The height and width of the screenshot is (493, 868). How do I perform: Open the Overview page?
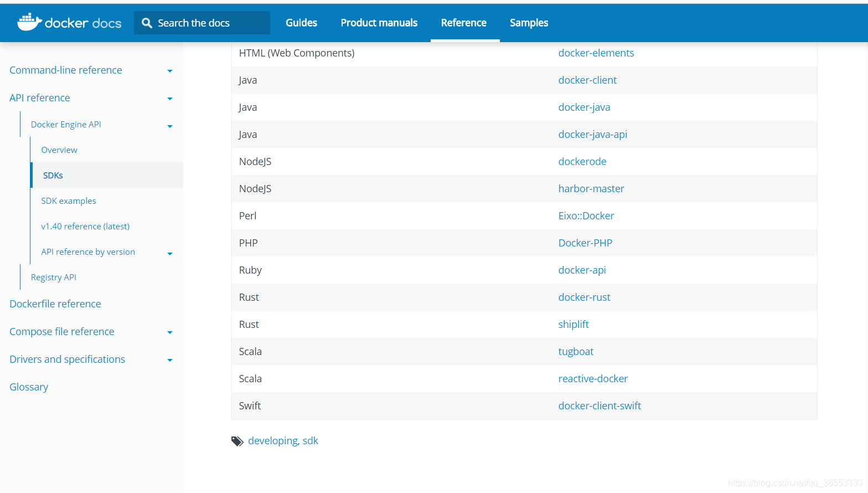(x=59, y=150)
